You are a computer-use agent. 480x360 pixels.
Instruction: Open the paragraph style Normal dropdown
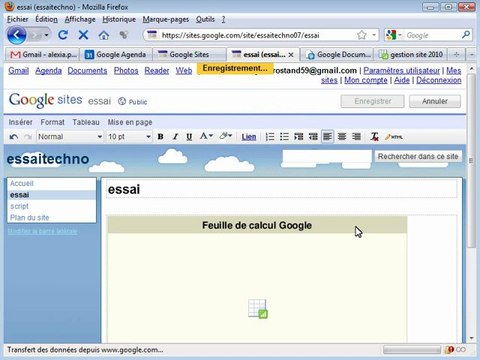pyautogui.click(x=70, y=137)
